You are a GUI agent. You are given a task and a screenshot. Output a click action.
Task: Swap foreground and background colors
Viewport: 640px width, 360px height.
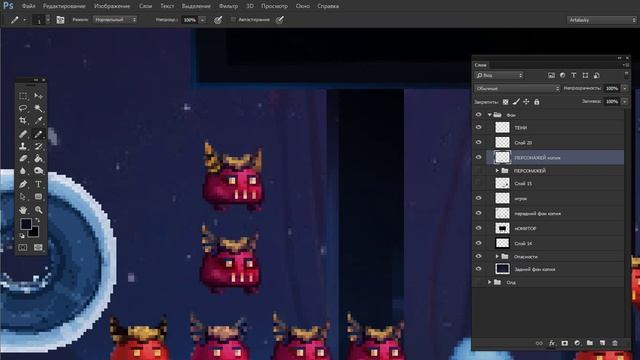38,220
